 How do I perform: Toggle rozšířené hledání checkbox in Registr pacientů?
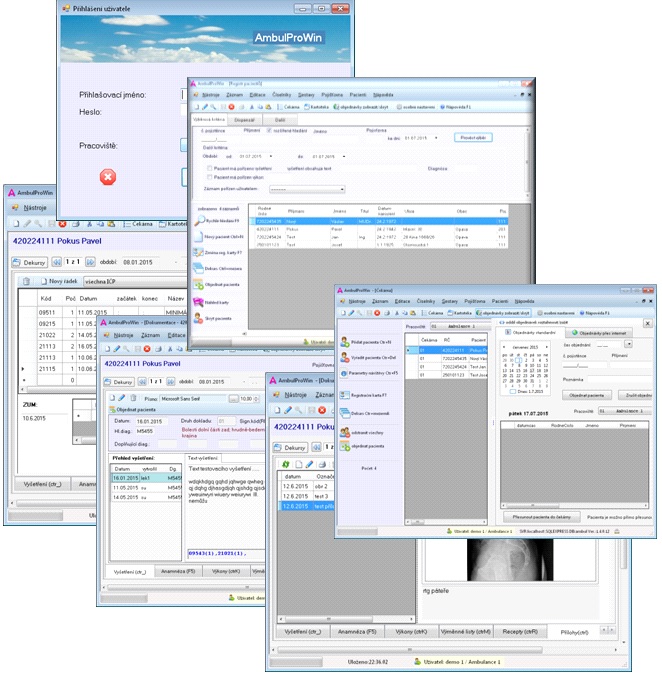point(269,130)
